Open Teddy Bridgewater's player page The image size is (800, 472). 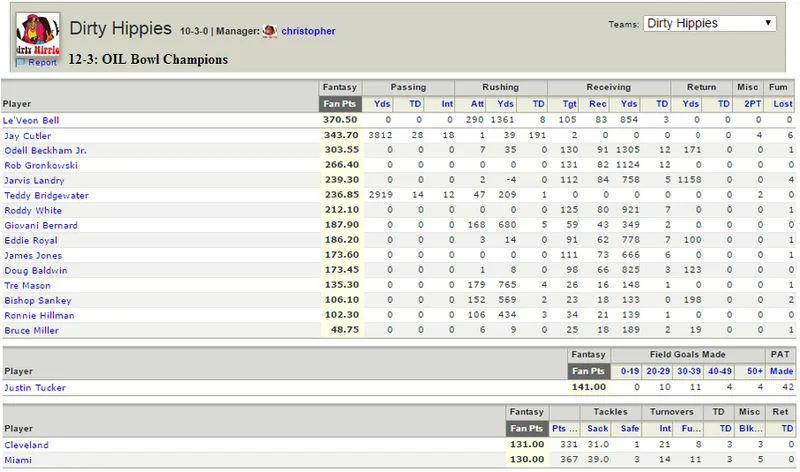(x=46, y=195)
